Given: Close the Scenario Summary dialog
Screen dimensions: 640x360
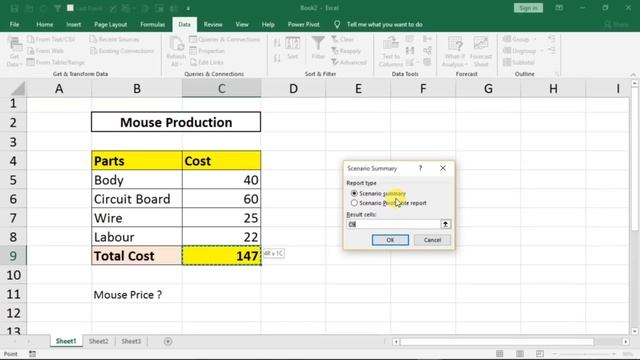Looking at the screenshot, I should click(x=443, y=168).
